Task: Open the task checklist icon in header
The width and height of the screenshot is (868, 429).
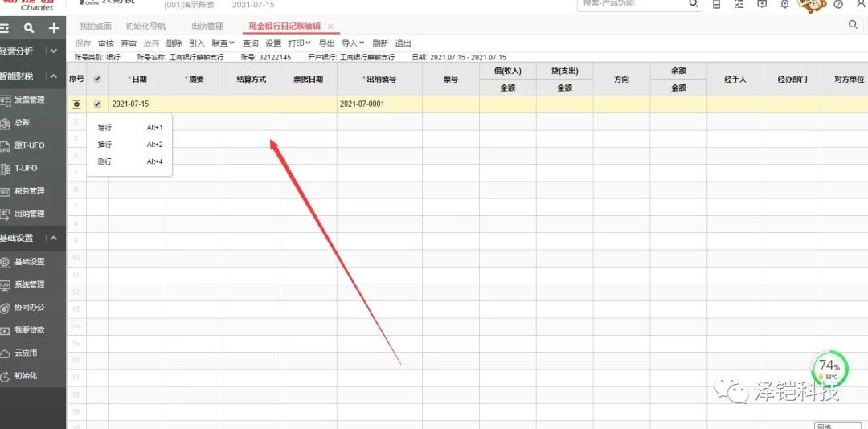Action: tap(739, 5)
